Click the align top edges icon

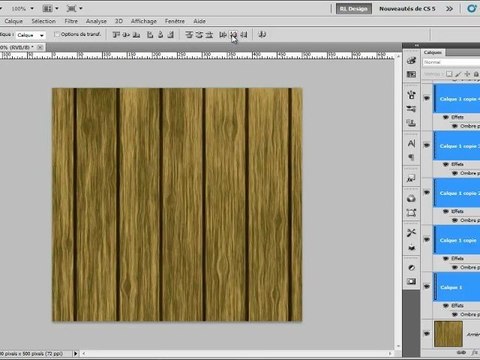point(116,35)
